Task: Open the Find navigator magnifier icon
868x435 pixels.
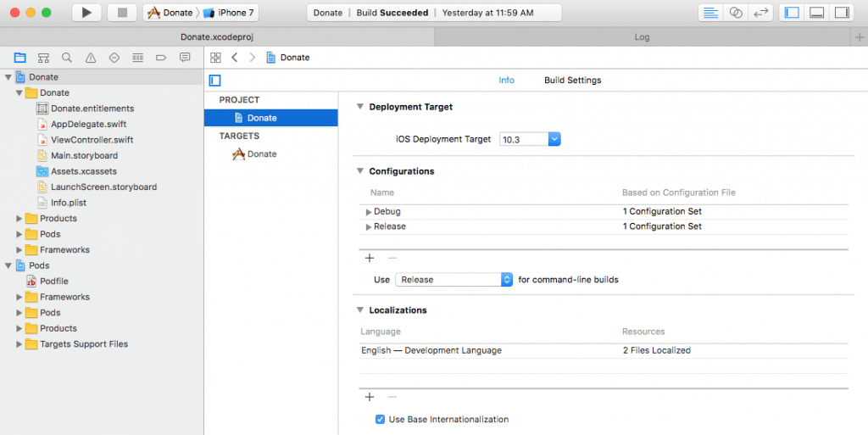Action: pyautogui.click(x=67, y=58)
